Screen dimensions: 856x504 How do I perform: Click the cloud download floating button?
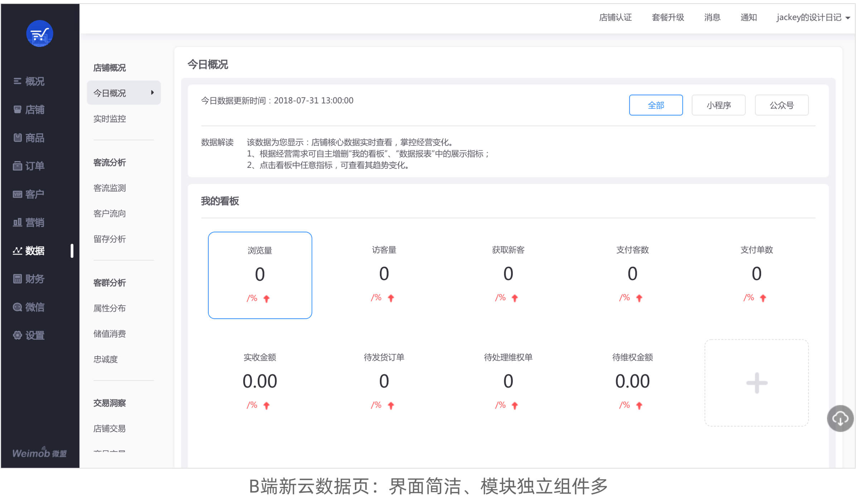(840, 418)
